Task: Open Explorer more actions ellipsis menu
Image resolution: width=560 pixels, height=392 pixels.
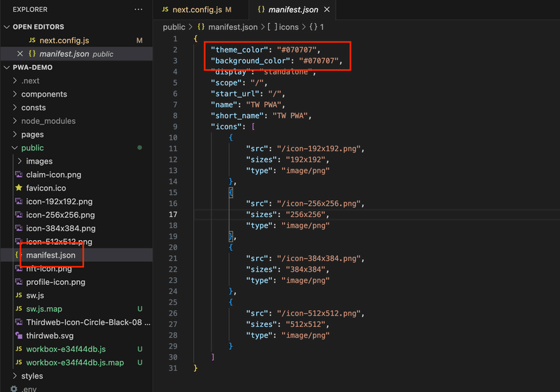Action: tap(138, 10)
